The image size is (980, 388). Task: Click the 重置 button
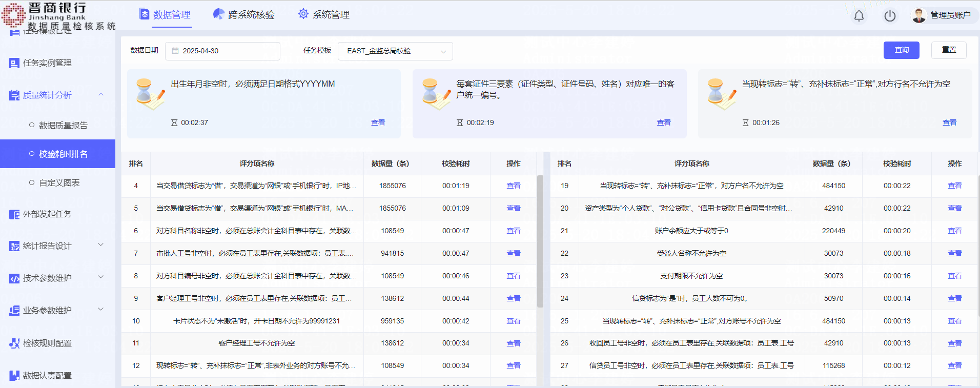[x=949, y=50]
